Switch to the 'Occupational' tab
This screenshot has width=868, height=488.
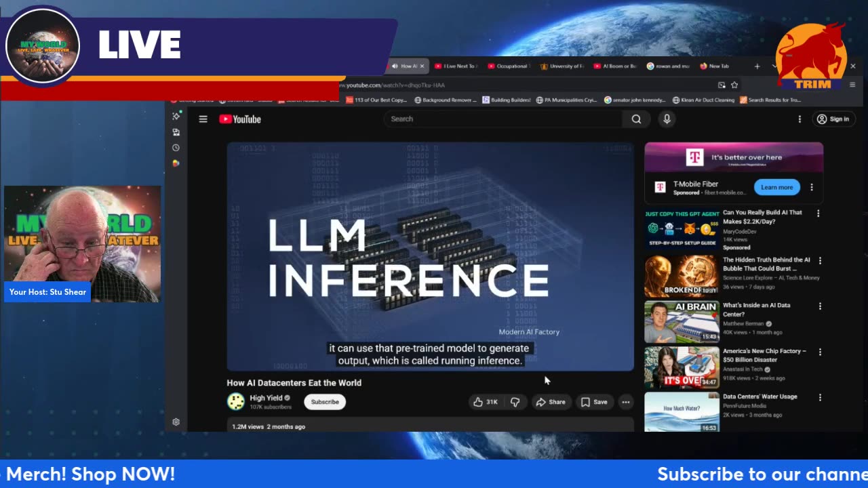(x=507, y=66)
